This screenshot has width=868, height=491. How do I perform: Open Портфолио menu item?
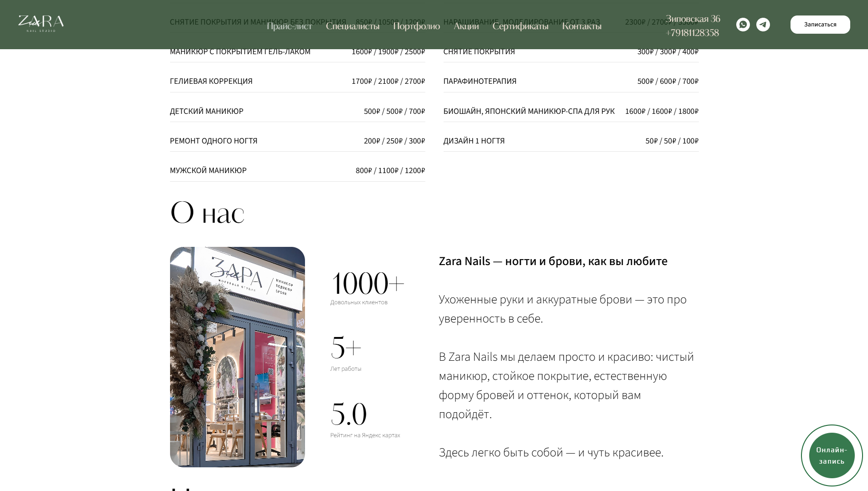point(416,26)
